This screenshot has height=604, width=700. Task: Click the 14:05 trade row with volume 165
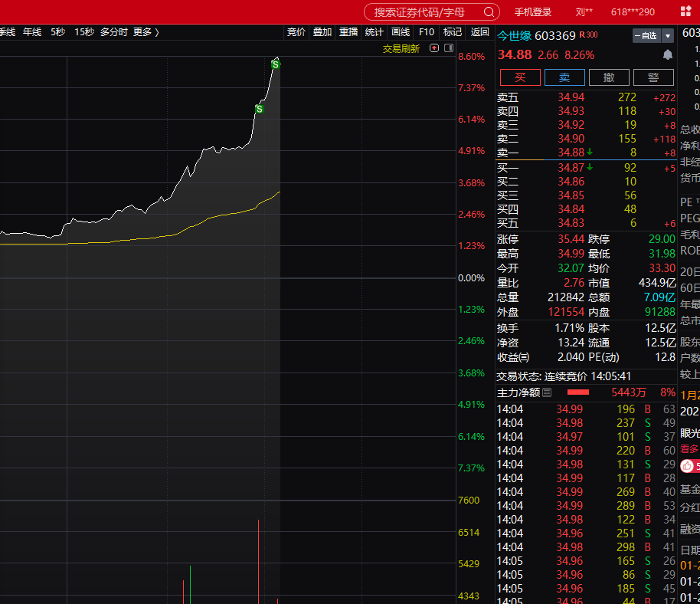point(586,561)
